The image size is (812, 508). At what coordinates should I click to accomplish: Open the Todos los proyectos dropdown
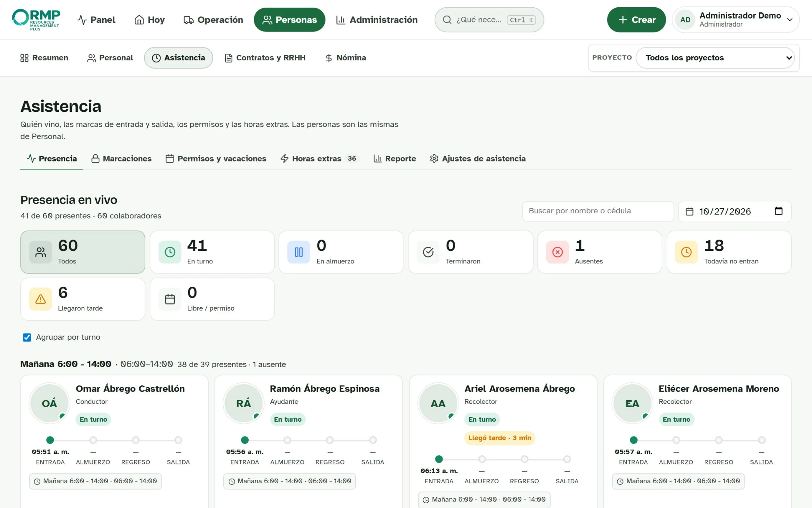715,58
